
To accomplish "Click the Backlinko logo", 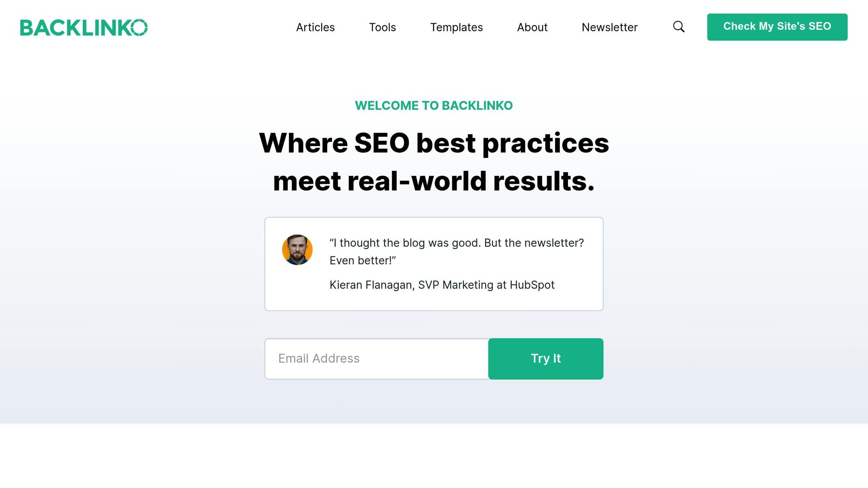I will [84, 27].
